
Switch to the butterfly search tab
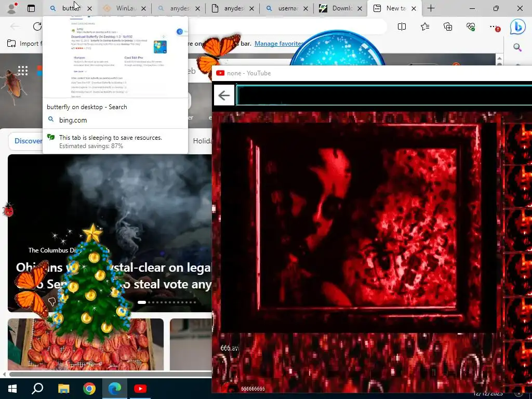pyautogui.click(x=70, y=8)
